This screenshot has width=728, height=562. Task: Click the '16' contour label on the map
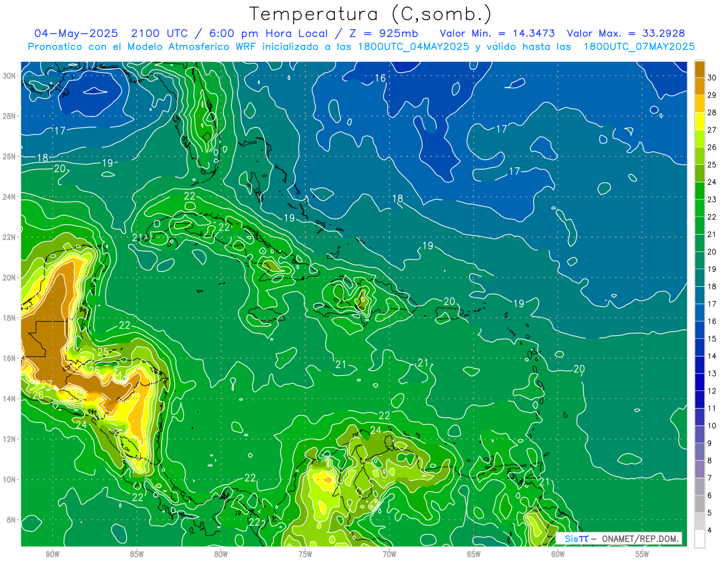[x=380, y=78]
